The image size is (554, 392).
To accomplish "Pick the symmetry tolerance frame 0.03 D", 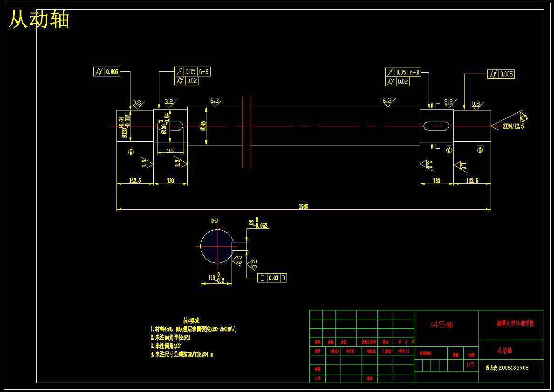I will (x=272, y=278).
